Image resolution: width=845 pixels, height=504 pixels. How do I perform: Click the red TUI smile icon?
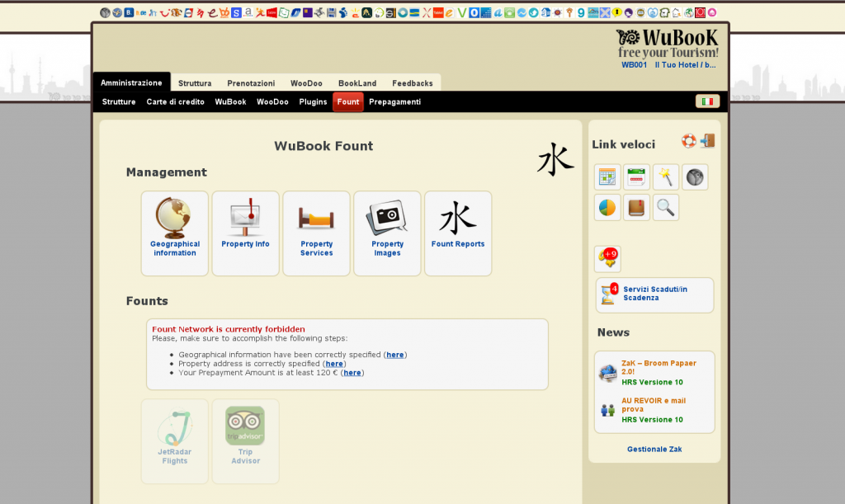pos(164,12)
